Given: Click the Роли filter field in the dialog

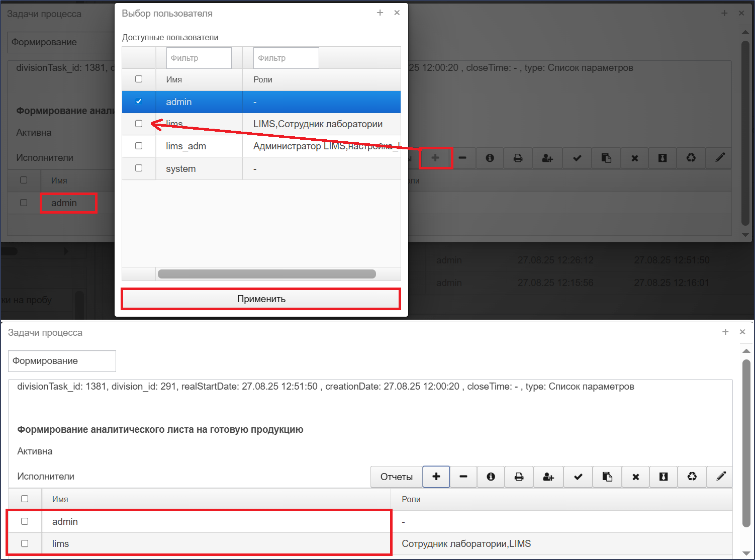Looking at the screenshot, I should tap(286, 58).
